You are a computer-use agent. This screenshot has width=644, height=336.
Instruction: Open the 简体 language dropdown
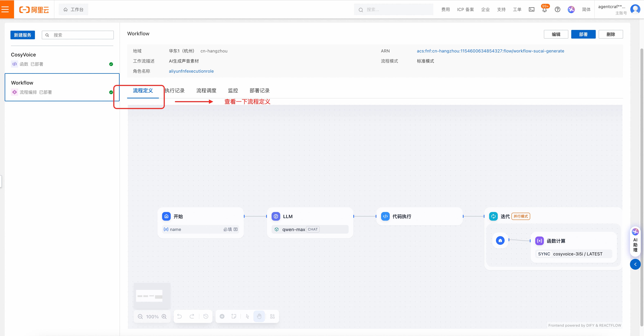(x=586, y=10)
